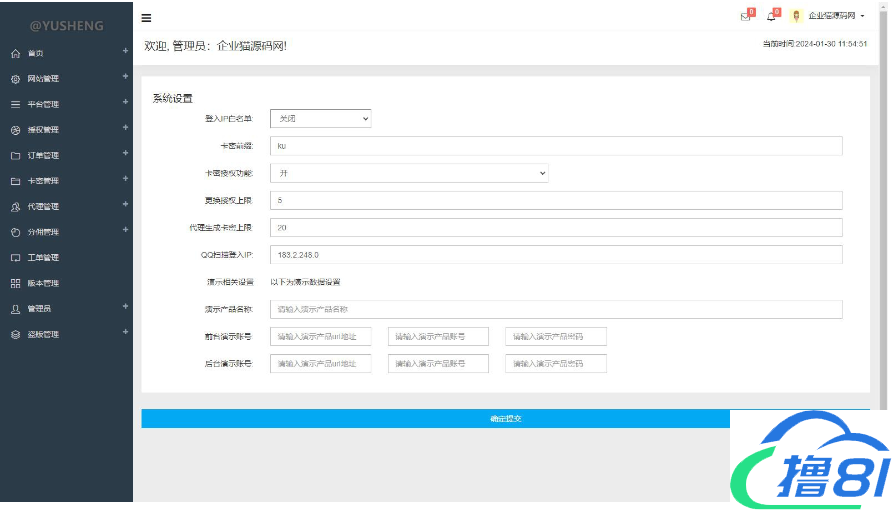Click the 首页 home icon in sidebar
The width and height of the screenshot is (892, 510).
(x=15, y=54)
